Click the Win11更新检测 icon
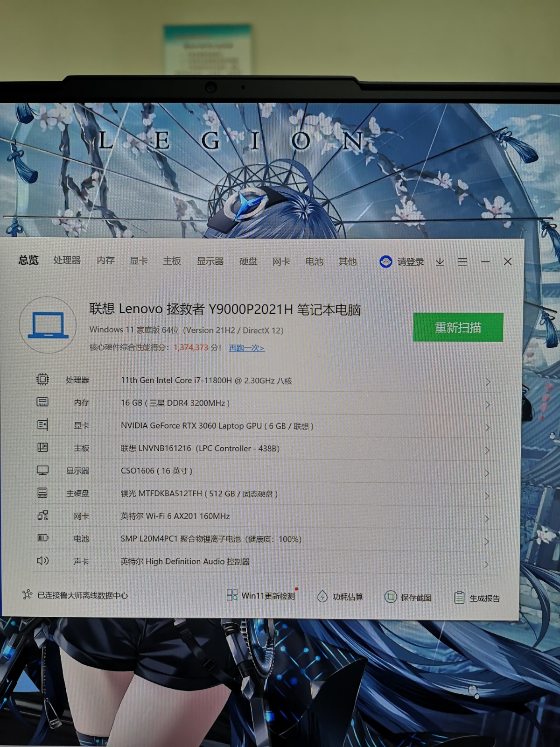 pos(232,595)
